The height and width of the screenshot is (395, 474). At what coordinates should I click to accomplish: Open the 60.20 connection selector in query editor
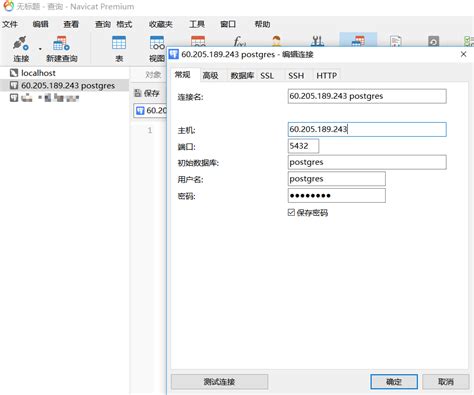[x=150, y=110]
